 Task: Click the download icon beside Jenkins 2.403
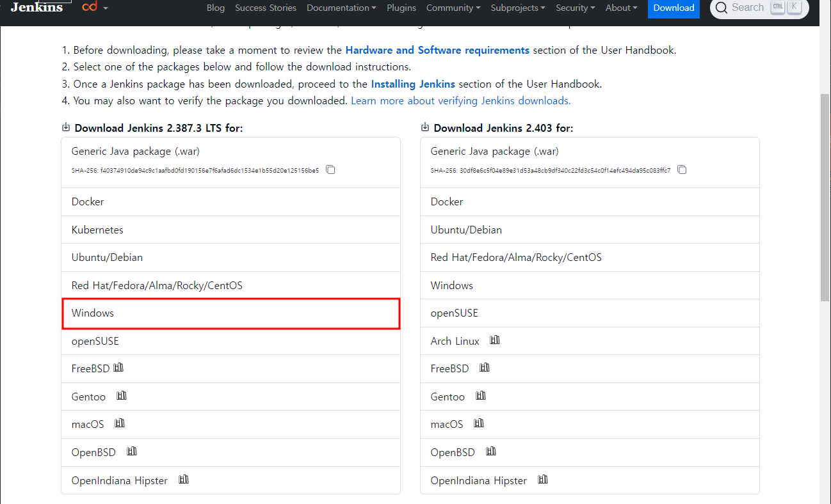tap(425, 128)
